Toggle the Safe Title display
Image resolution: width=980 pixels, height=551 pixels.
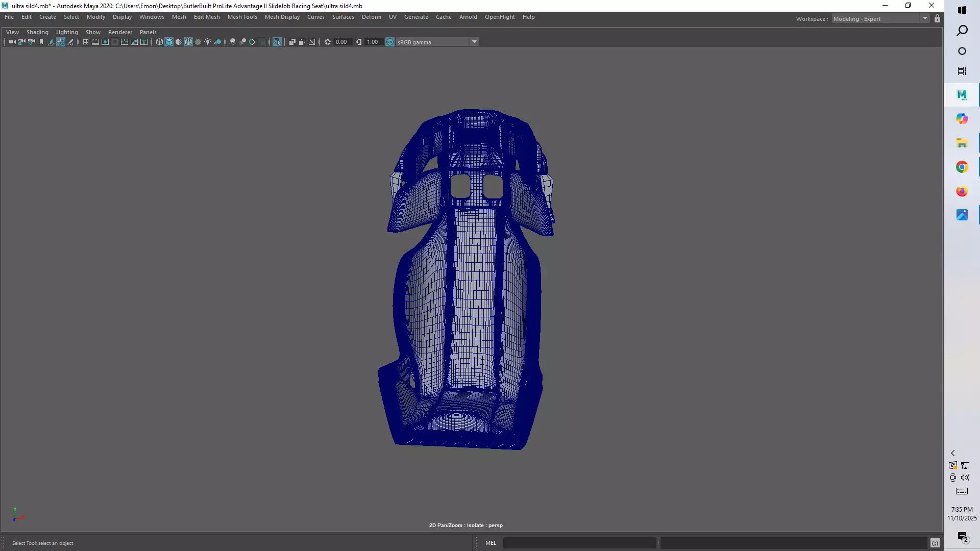coord(144,42)
